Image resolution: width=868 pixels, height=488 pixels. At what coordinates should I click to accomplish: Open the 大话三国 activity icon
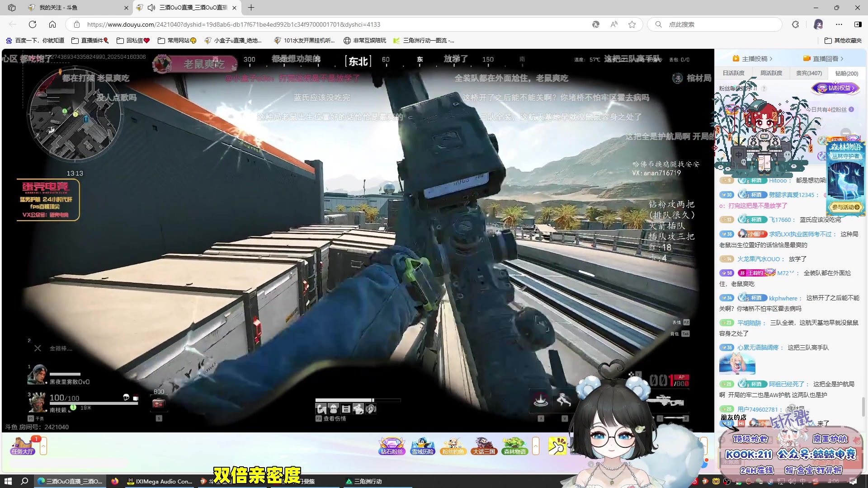tap(484, 446)
